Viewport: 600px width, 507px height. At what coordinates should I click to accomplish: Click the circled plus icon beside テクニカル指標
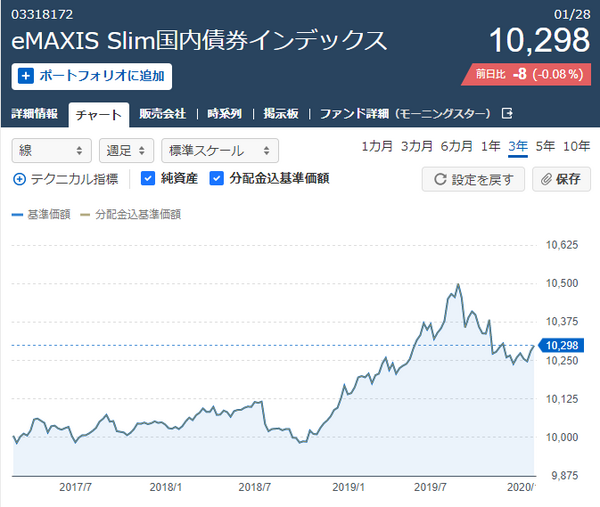20,179
